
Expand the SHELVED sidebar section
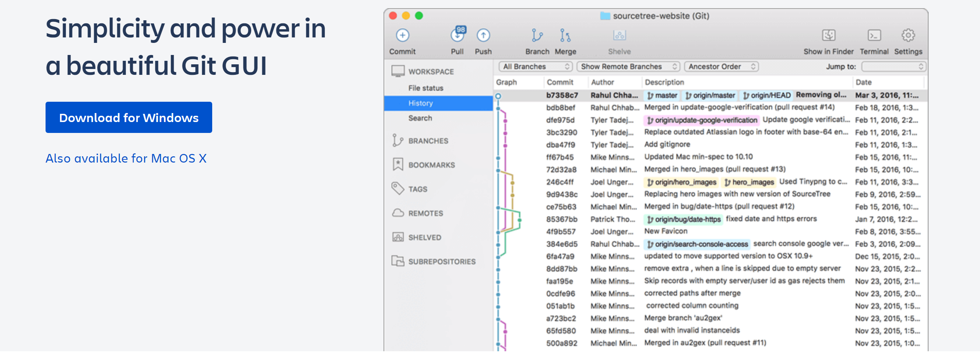pos(425,237)
